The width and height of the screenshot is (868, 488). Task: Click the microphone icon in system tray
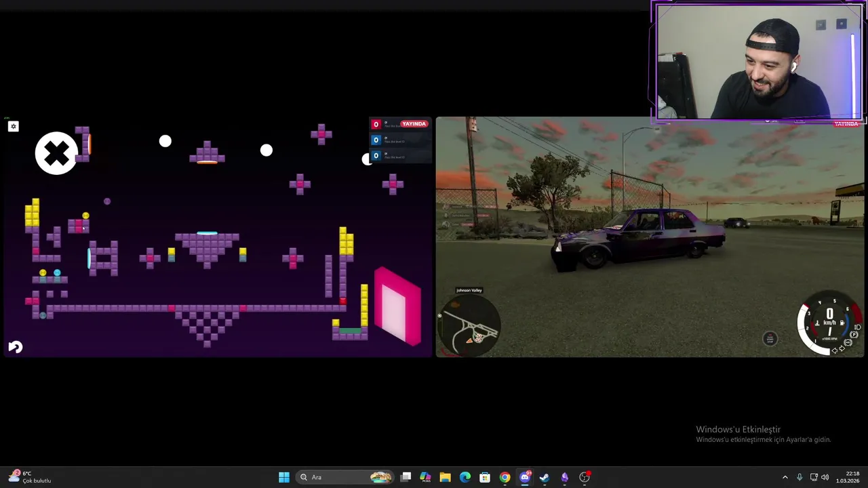point(800,477)
